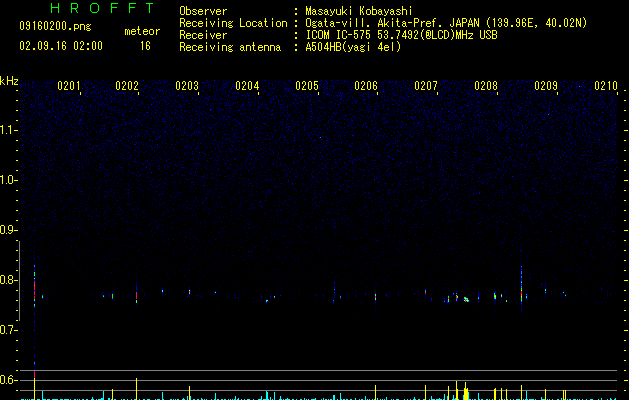Click the Ogata-vill. Akita-Pref. location text
This screenshot has width=629, height=400.
pyautogui.click(x=446, y=23)
